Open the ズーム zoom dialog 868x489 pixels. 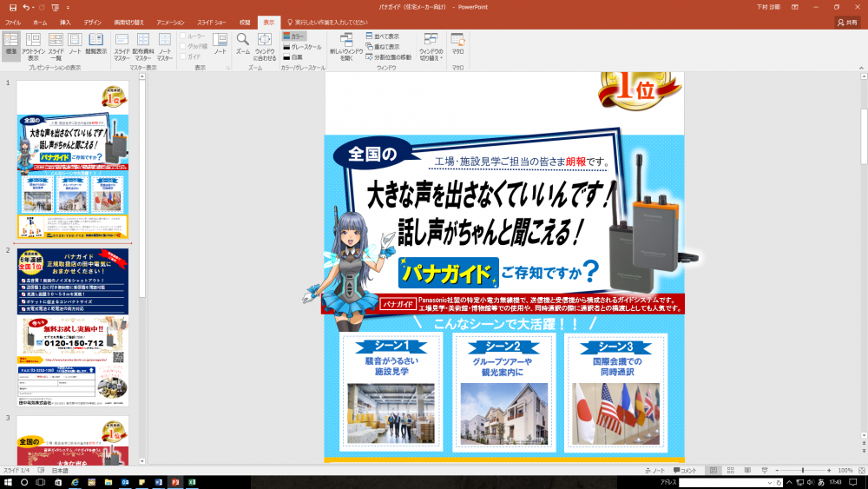pyautogui.click(x=242, y=43)
